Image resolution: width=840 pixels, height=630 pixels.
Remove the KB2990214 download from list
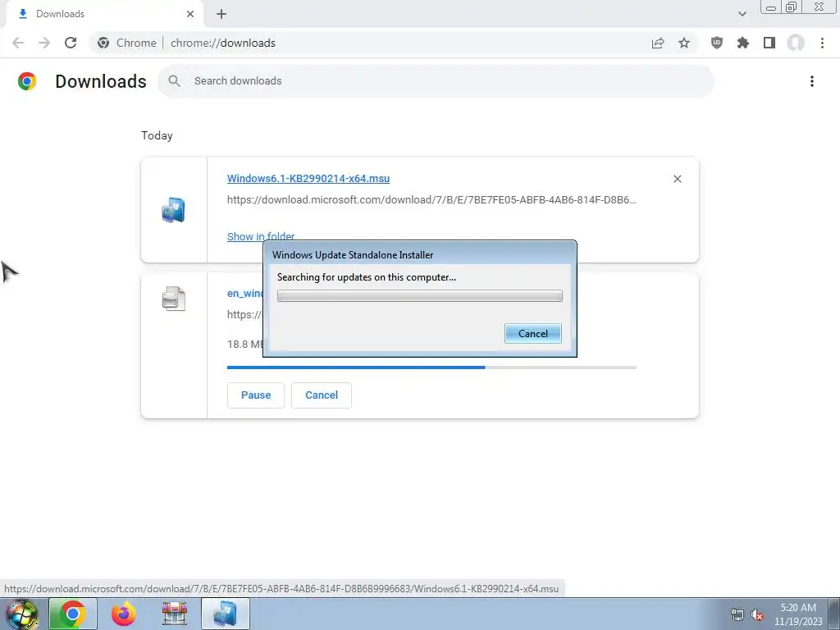[677, 179]
